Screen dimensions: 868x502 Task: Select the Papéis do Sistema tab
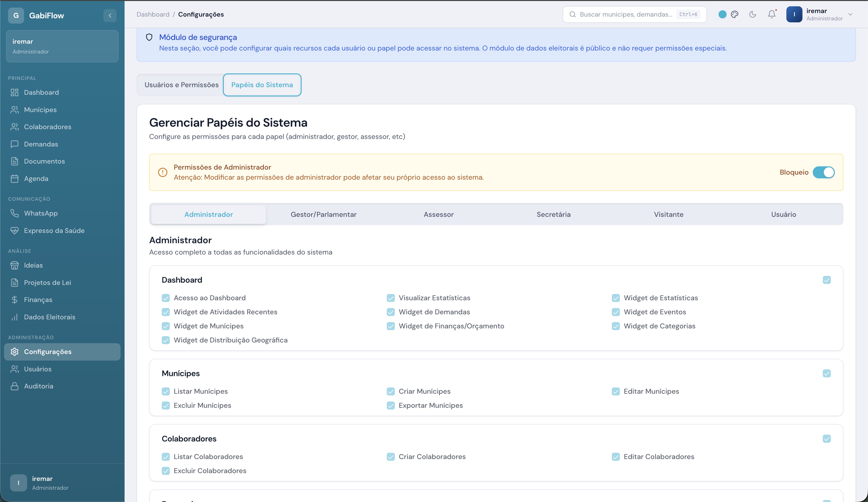tap(262, 85)
